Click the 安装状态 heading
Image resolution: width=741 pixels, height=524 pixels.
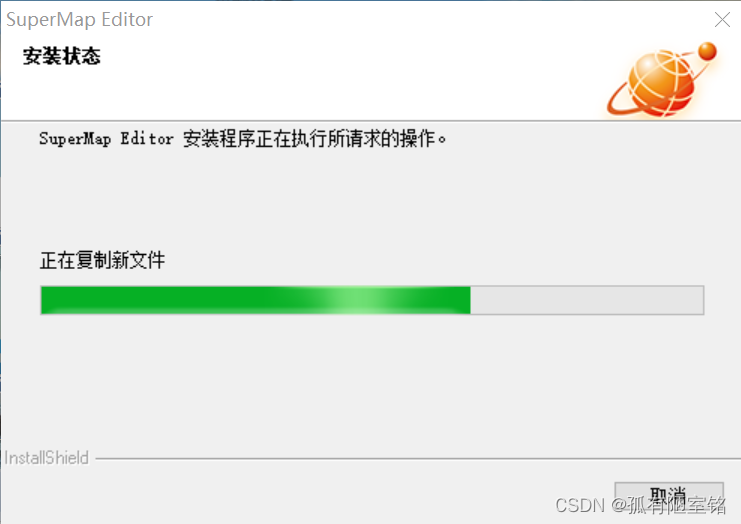point(61,56)
